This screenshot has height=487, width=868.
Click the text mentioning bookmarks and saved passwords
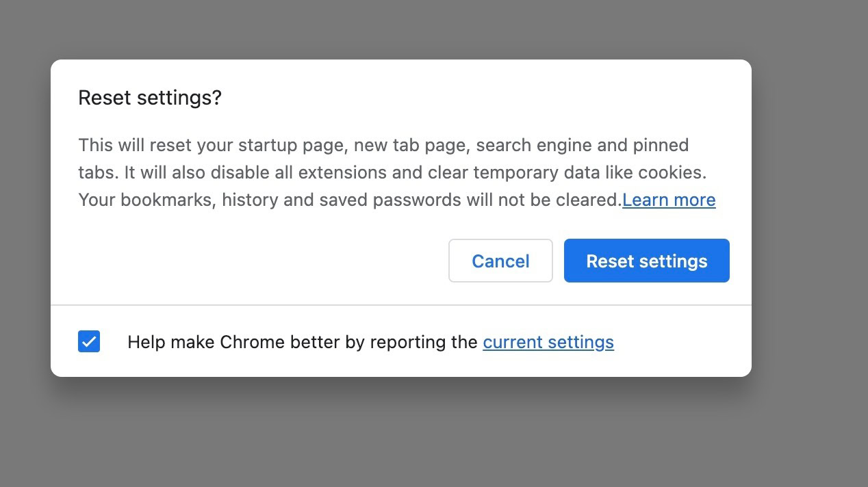[x=349, y=200]
